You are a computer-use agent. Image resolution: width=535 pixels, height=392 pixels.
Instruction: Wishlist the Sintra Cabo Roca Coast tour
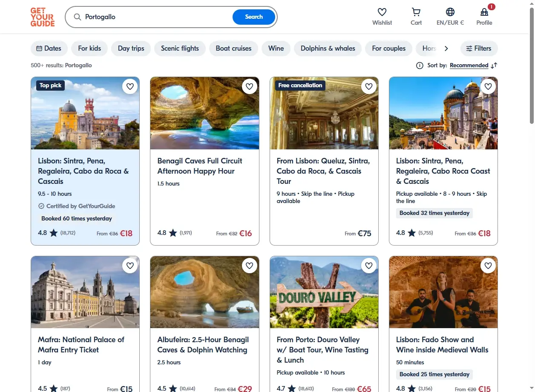pyautogui.click(x=488, y=86)
